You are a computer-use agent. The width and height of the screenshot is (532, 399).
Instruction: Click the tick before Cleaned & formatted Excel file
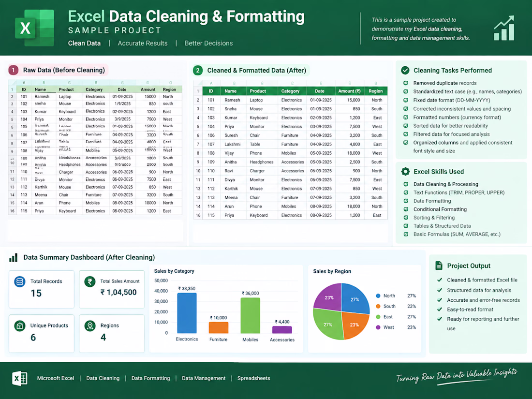point(440,280)
